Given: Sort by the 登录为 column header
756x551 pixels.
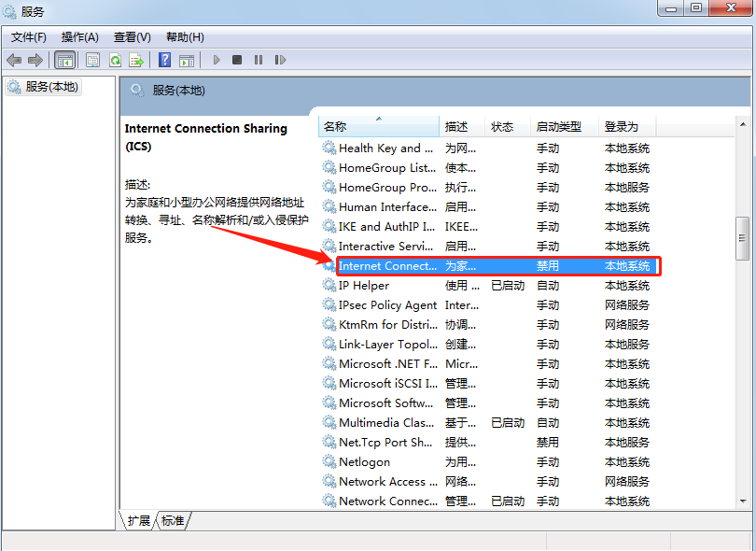Looking at the screenshot, I should pos(627,126).
